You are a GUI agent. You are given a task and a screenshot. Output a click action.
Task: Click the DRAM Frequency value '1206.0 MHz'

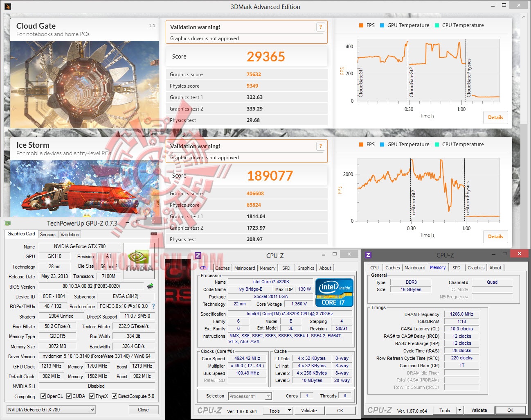[461, 314]
